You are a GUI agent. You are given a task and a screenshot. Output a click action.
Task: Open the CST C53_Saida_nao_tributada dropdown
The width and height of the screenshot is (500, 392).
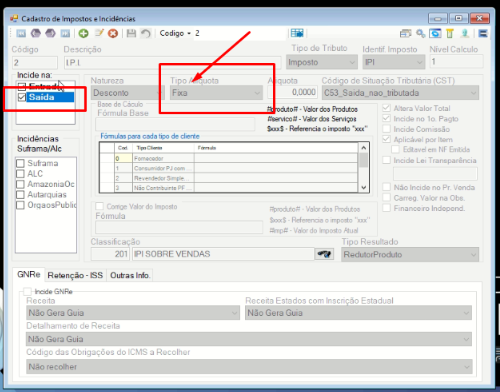click(x=400, y=93)
